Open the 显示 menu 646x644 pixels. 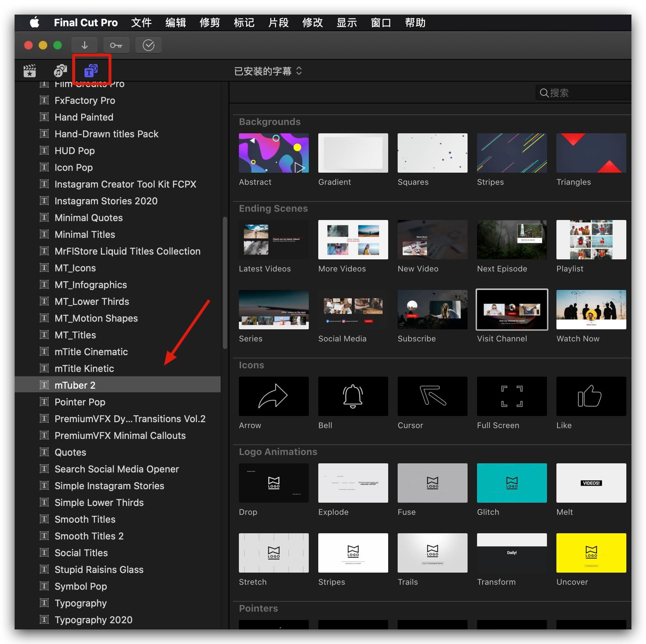[347, 23]
